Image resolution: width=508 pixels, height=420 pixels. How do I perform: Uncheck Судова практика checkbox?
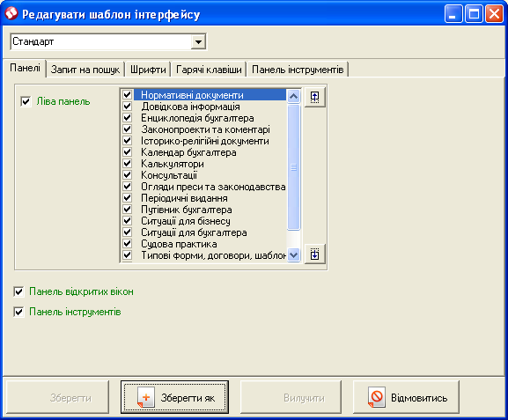coord(128,244)
